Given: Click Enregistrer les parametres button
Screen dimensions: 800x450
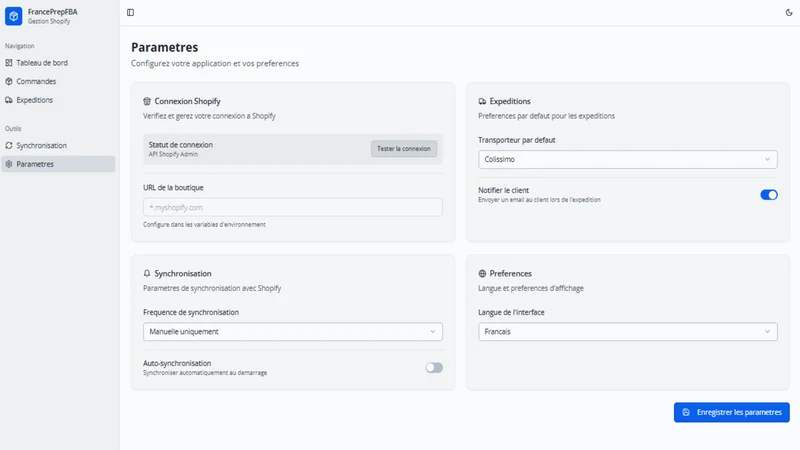Looking at the screenshot, I should click(x=732, y=412).
